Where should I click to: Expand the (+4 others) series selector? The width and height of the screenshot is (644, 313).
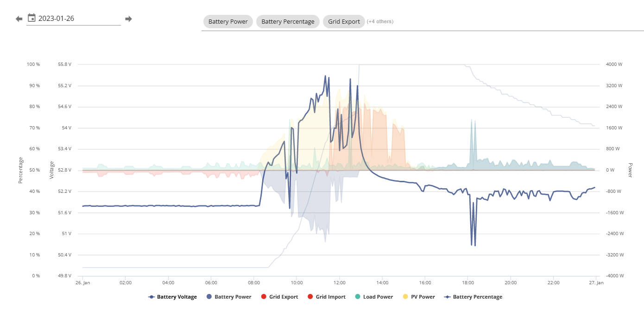(380, 21)
